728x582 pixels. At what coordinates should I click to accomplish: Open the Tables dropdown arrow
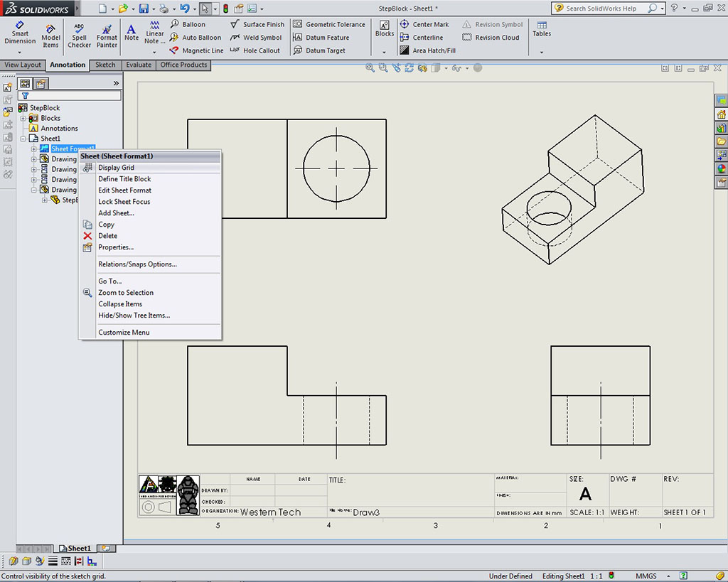542,52
